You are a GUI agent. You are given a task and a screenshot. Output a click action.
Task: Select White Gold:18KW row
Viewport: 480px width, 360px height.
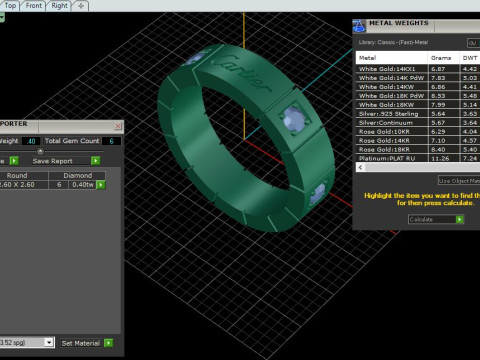pyautogui.click(x=418, y=105)
